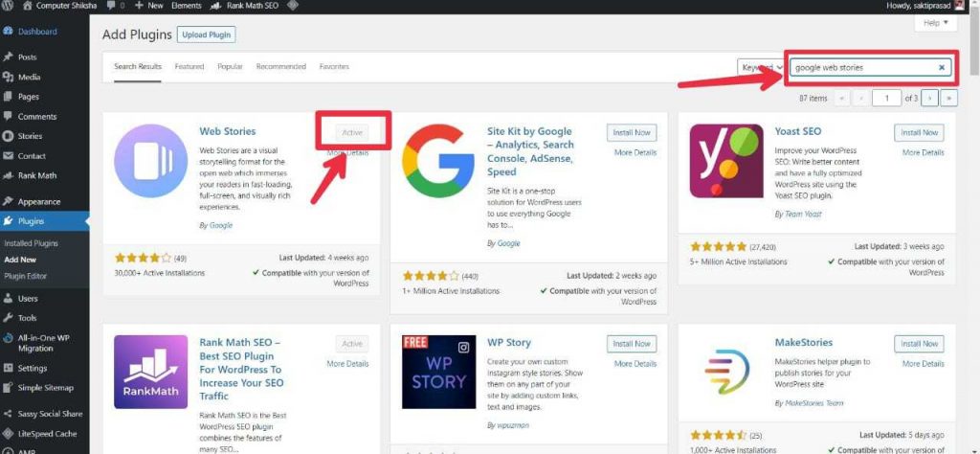Jump to last results page
This screenshot has height=454, width=980.
(949, 99)
